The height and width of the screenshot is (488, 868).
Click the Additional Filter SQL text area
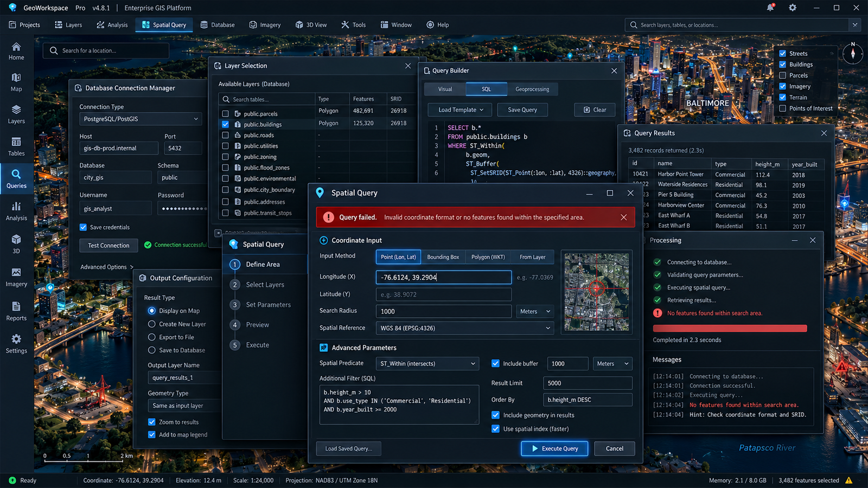point(399,404)
